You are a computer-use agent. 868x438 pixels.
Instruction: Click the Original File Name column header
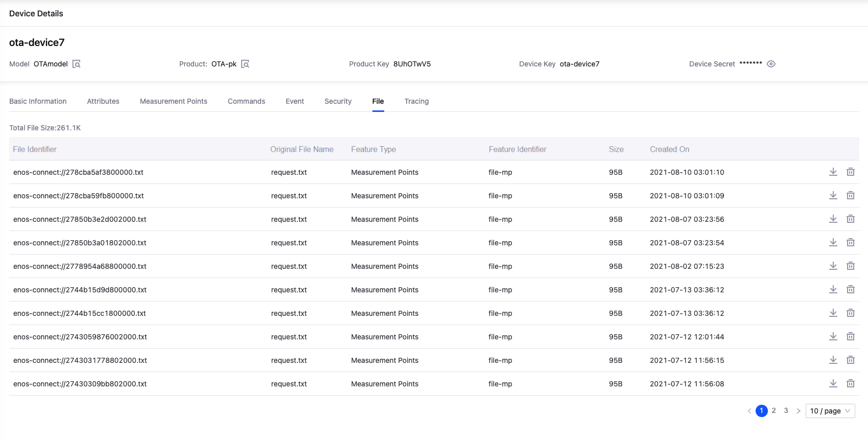pyautogui.click(x=302, y=149)
